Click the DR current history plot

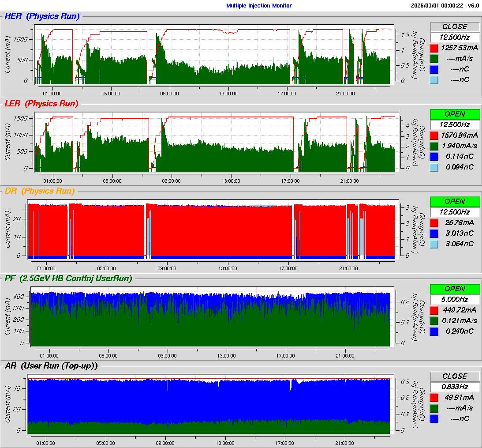tap(213, 229)
